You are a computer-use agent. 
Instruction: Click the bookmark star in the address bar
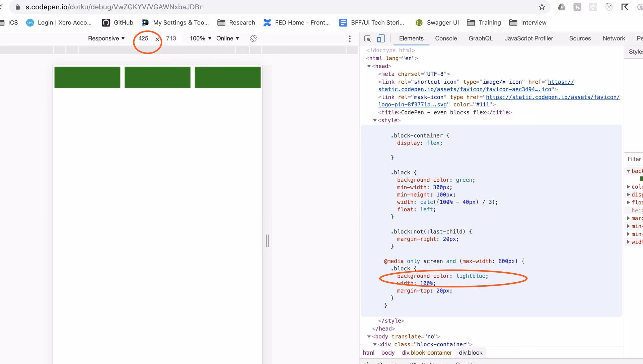[x=541, y=7]
